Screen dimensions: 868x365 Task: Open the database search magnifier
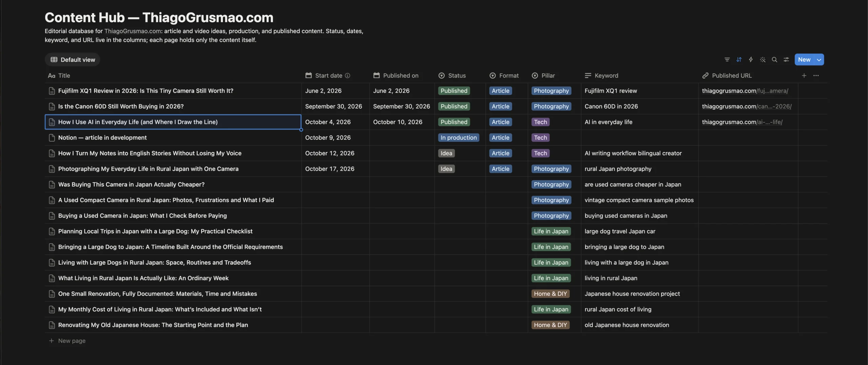774,60
